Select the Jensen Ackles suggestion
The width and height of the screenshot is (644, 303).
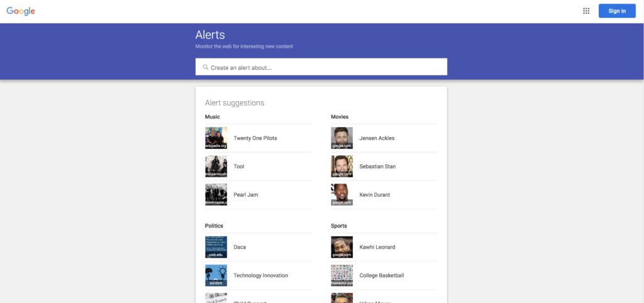pyautogui.click(x=384, y=138)
